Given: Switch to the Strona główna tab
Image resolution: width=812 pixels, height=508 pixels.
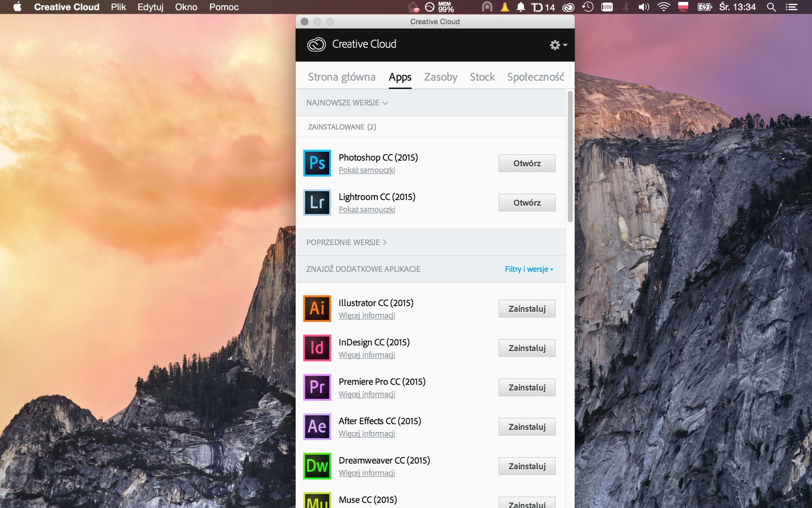Looking at the screenshot, I should (x=342, y=77).
